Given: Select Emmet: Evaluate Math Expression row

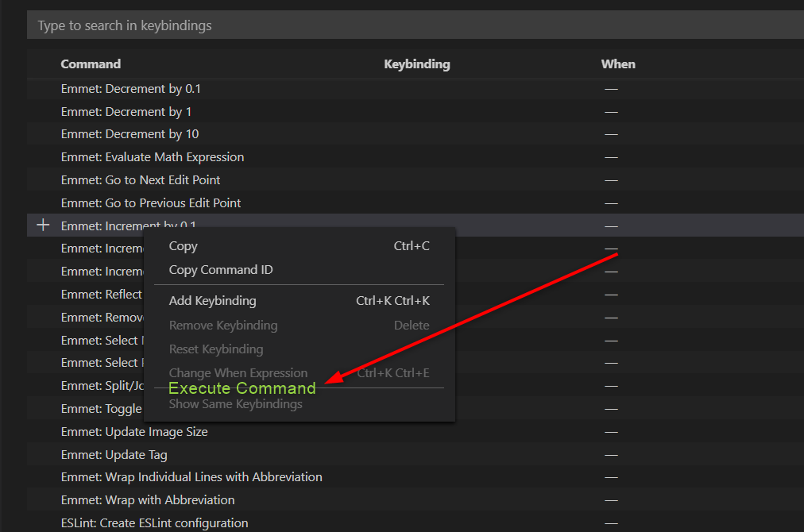Looking at the screenshot, I should (416, 157).
